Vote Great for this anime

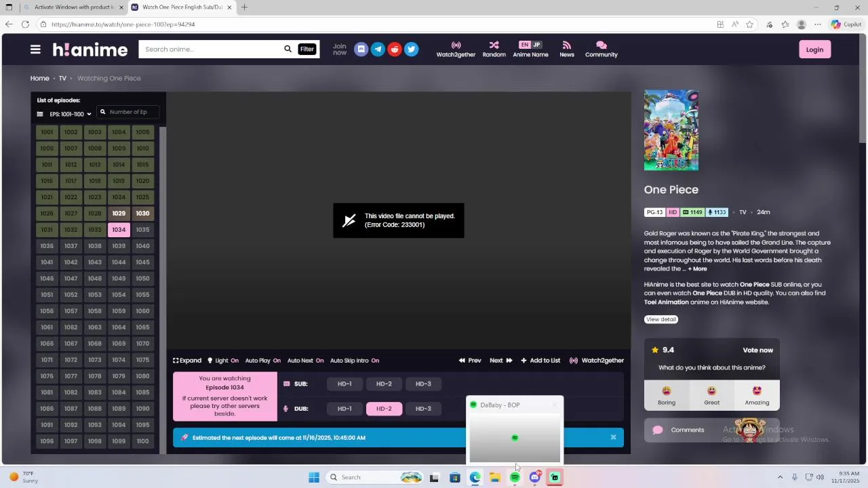pyautogui.click(x=711, y=396)
